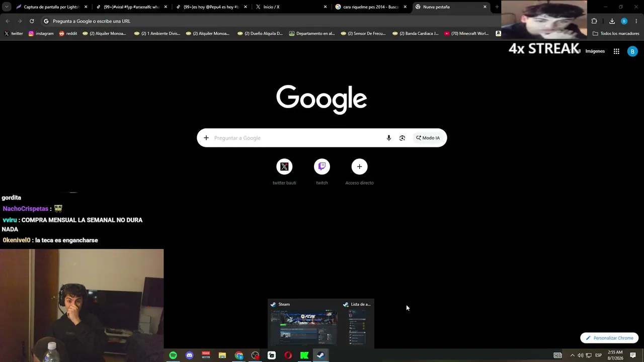Search by image with the Lens icon

[x=402, y=138]
